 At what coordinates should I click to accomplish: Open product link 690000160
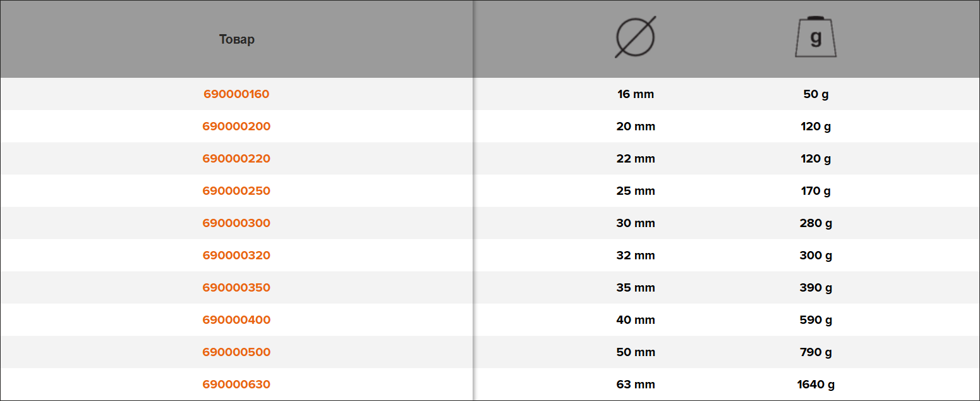tap(236, 94)
